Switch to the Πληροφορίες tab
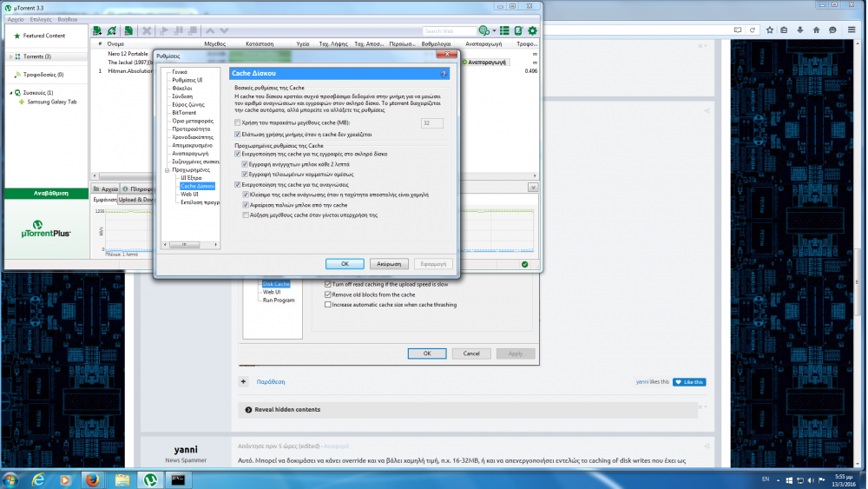Viewport: 868px width, 489px height. 137,188
